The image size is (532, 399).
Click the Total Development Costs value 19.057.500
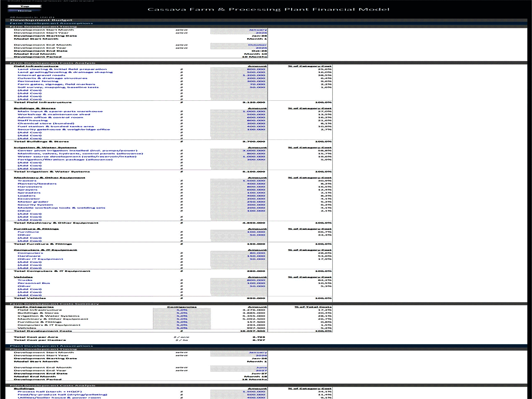(252, 331)
